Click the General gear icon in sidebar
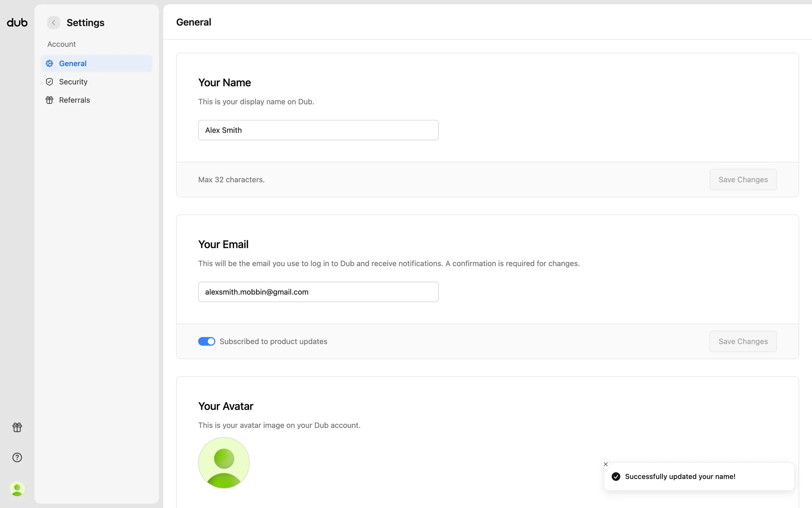The height and width of the screenshot is (508, 812). [49, 63]
